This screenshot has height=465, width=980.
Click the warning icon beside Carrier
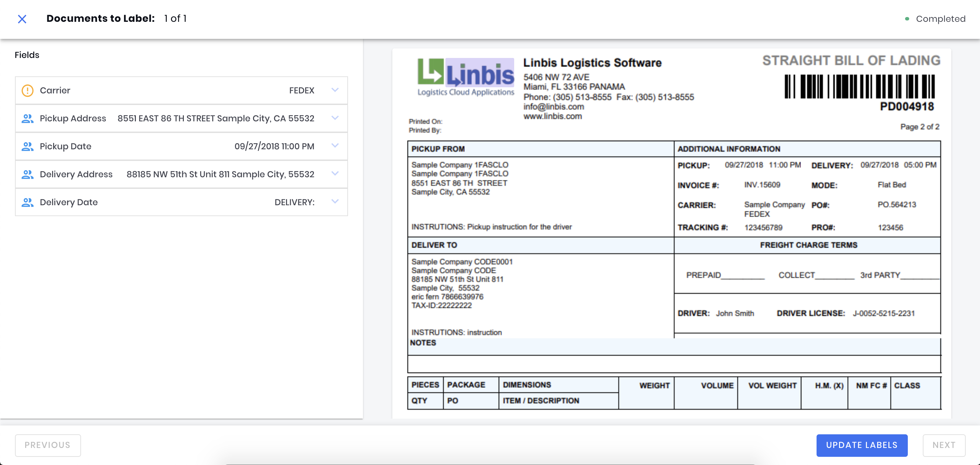27,90
